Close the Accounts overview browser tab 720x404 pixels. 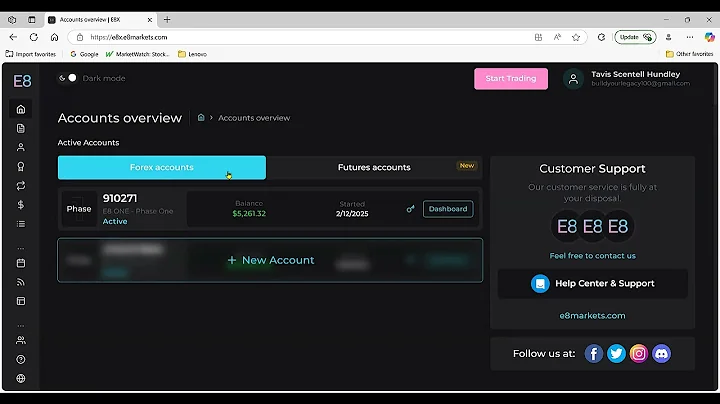click(150, 20)
